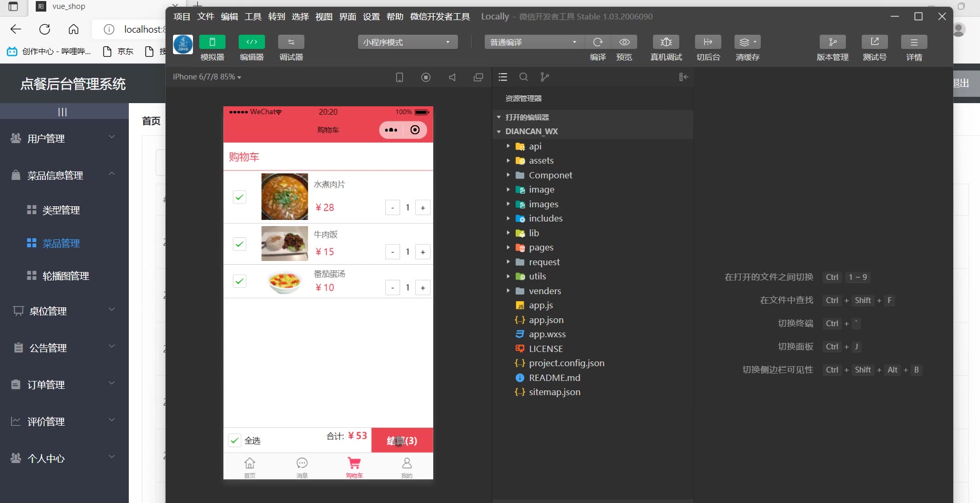Open 京东 bookmark in browser
Viewport: 980px width, 503px height.
tap(118, 51)
